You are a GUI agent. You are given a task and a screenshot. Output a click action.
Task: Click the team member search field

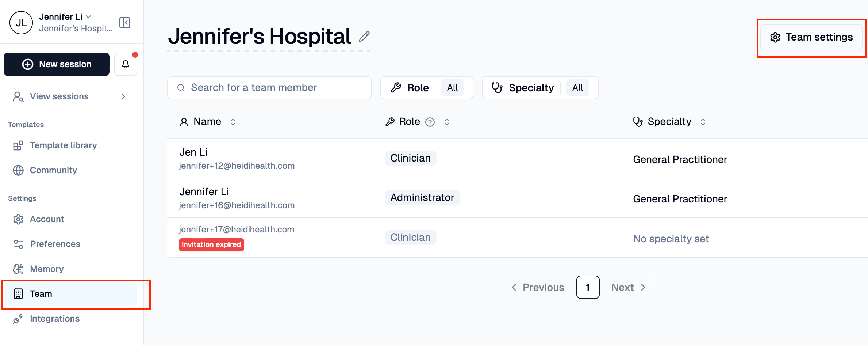point(269,87)
